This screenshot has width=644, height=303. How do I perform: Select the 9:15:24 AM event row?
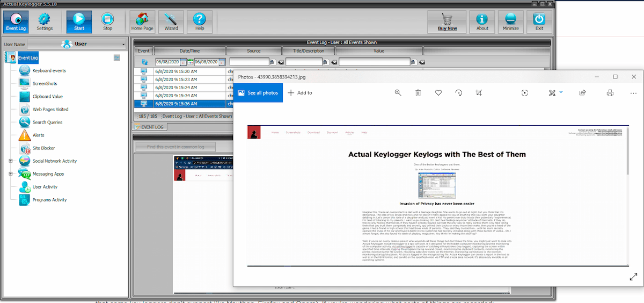[x=184, y=88]
